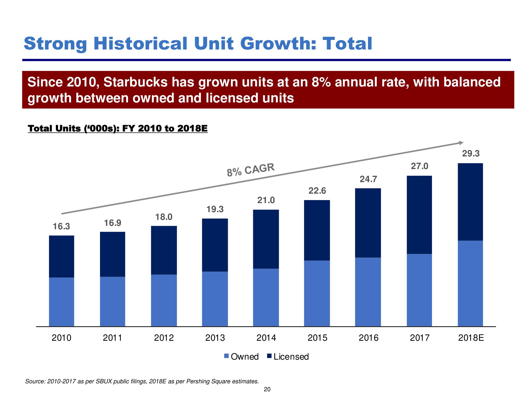Select the Owned segment of the 2011 bar
The width and height of the screenshot is (532, 399).
113,301
